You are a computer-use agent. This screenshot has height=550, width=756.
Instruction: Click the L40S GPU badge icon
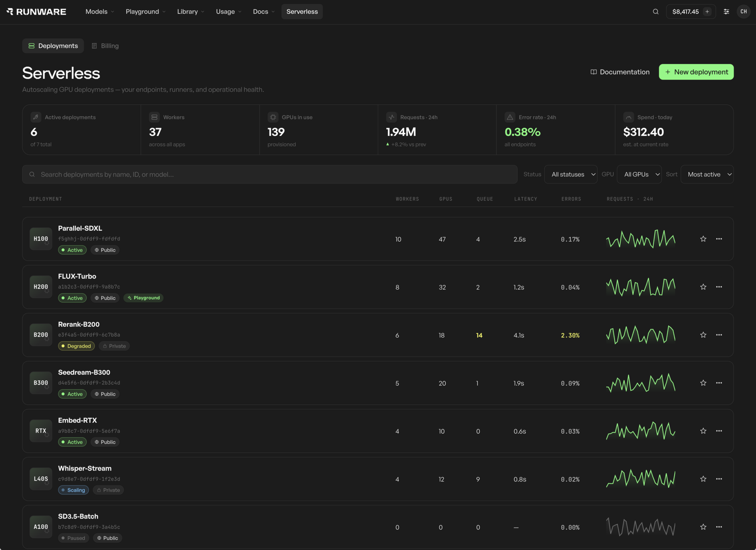41,479
